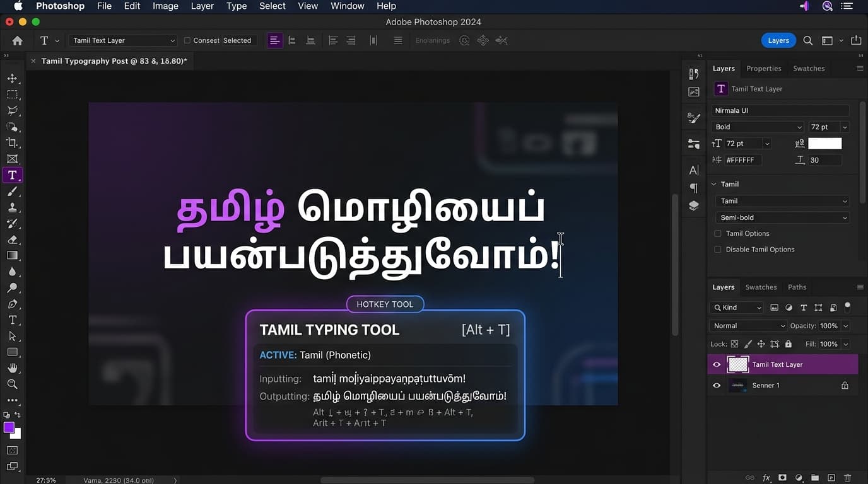Click the left-align text icon

pyautogui.click(x=274, y=40)
